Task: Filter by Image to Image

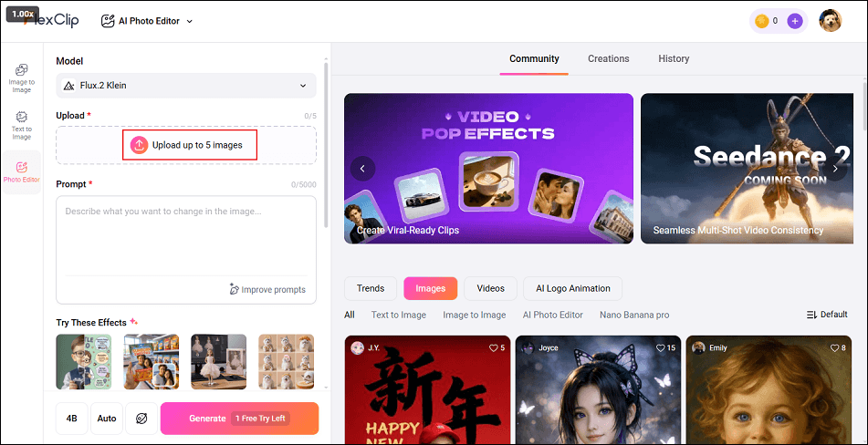Action: pos(475,315)
